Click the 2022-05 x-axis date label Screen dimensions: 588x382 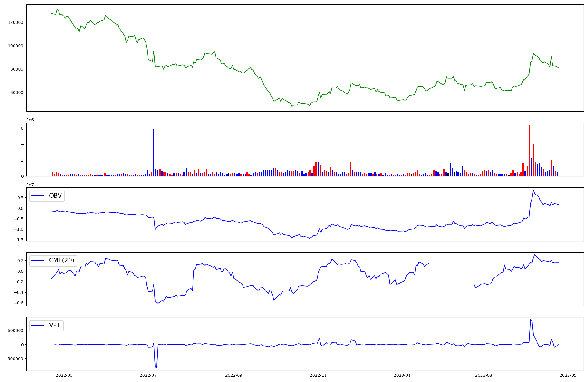64,375
